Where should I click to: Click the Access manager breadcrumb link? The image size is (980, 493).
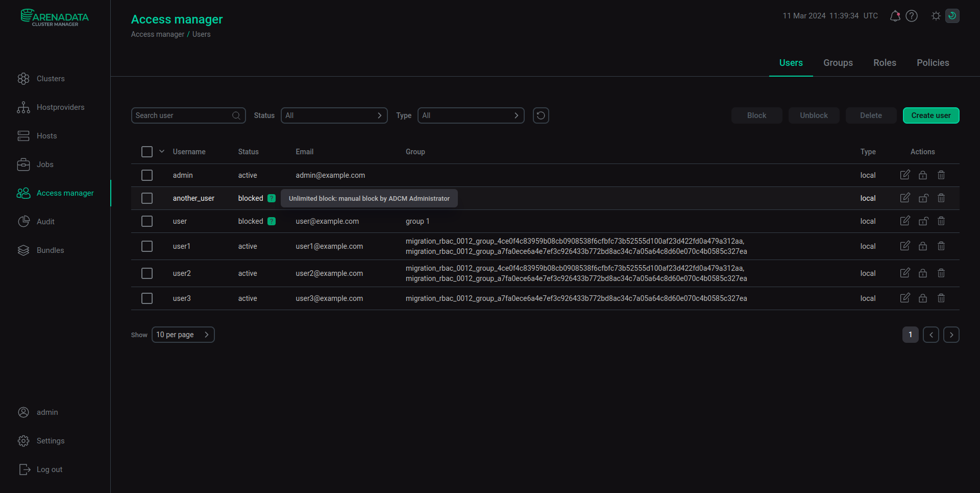157,34
